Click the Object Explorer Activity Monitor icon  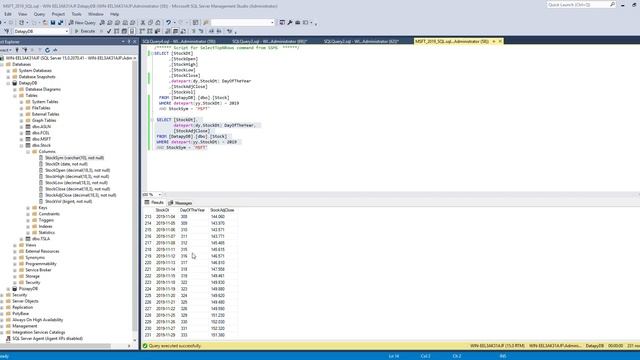55,50
